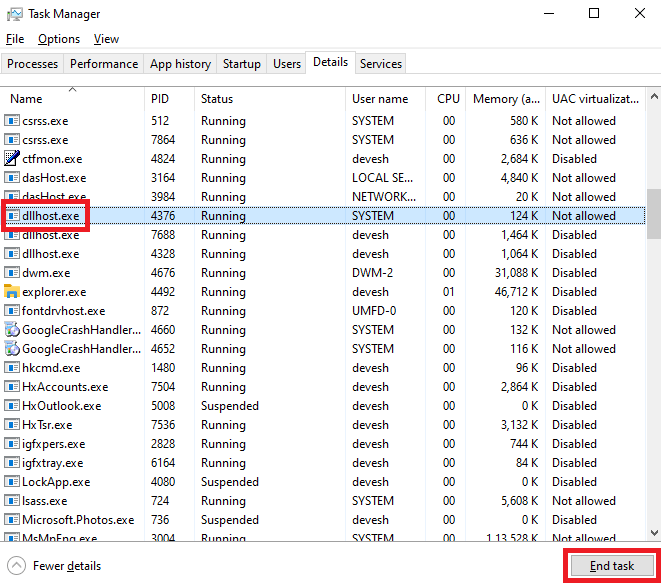Click the dwm.exe process icon
The width and height of the screenshot is (661, 588).
coord(12,273)
